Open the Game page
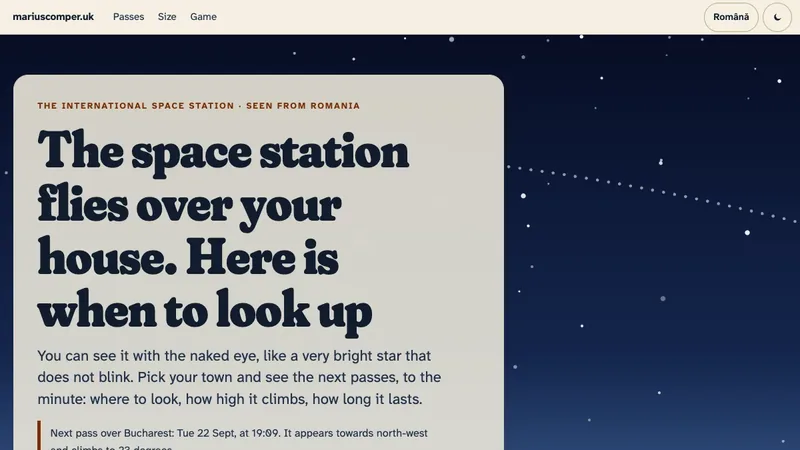The width and height of the screenshot is (800, 450). pos(203,17)
